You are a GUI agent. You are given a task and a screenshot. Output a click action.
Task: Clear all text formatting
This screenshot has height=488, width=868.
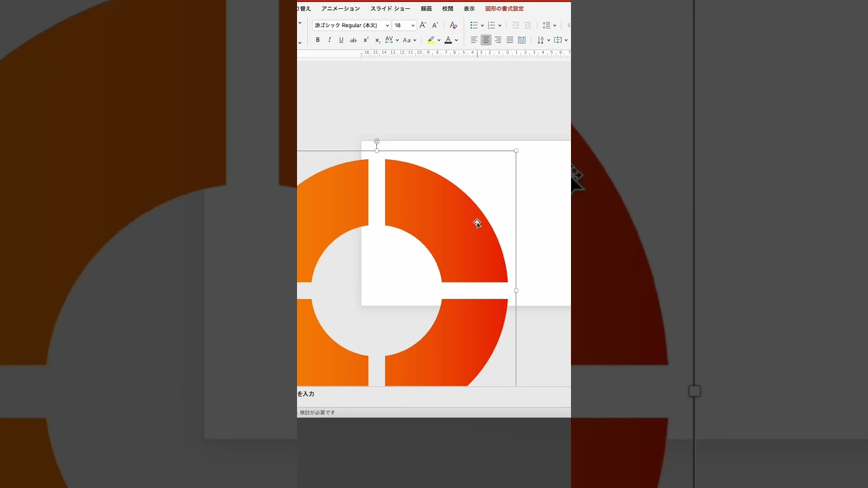pyautogui.click(x=454, y=25)
